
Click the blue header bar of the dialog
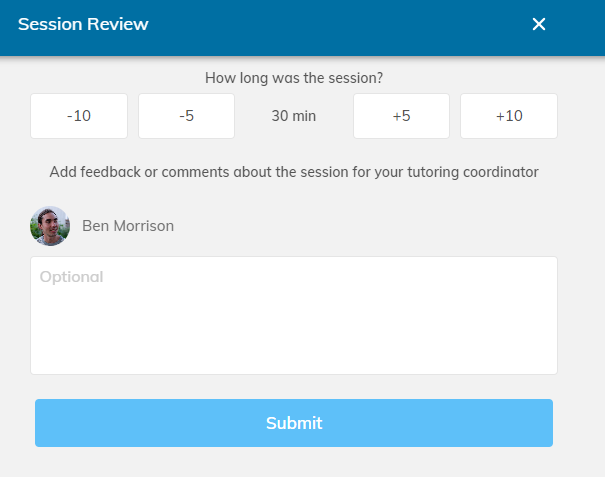click(x=330, y=24)
